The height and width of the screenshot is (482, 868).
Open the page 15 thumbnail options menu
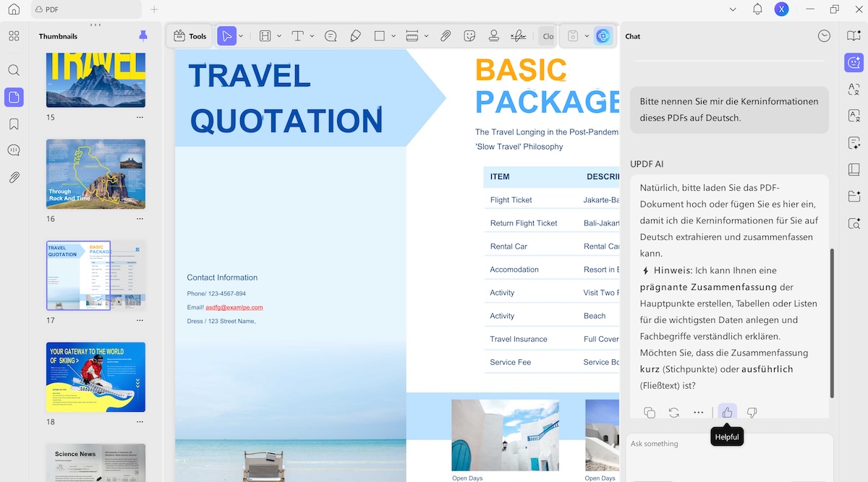pos(140,117)
